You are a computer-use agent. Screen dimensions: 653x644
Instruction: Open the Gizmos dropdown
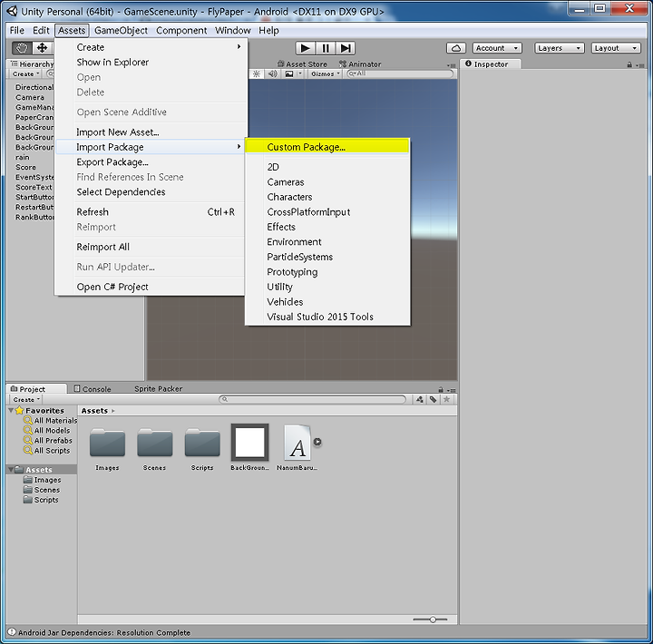326,73
